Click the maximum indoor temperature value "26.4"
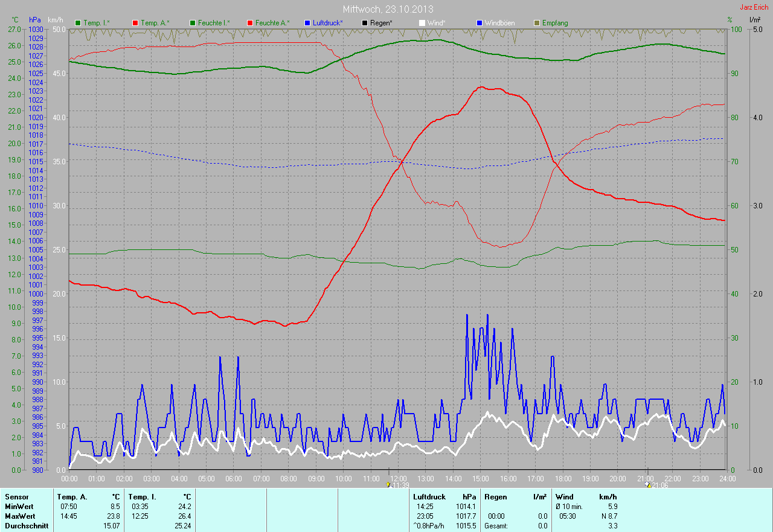Screen dimensions: 773x532 (184, 516)
